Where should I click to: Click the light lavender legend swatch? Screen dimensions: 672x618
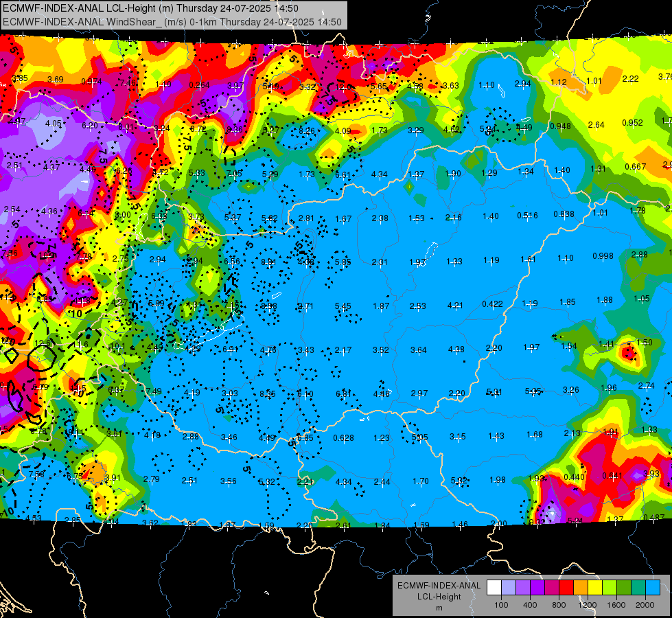point(509,588)
